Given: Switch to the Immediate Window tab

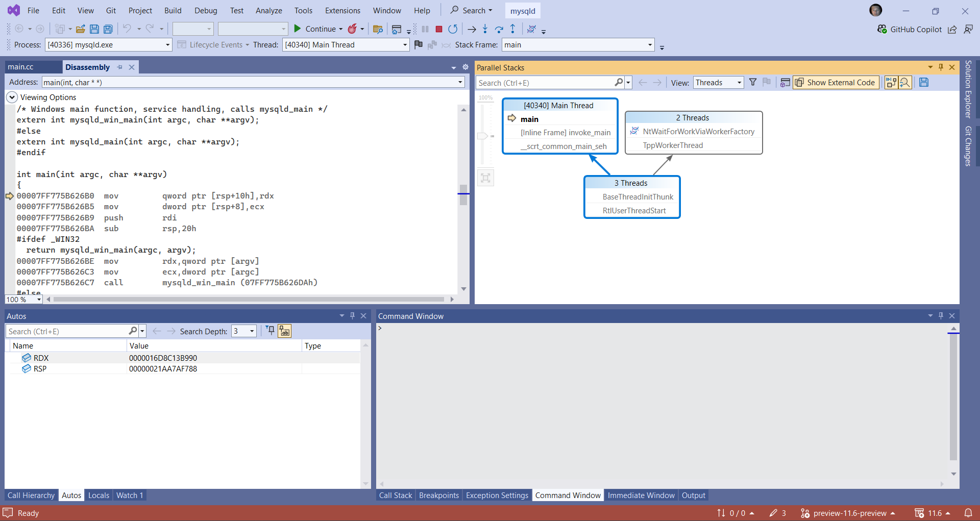Looking at the screenshot, I should pyautogui.click(x=641, y=495).
